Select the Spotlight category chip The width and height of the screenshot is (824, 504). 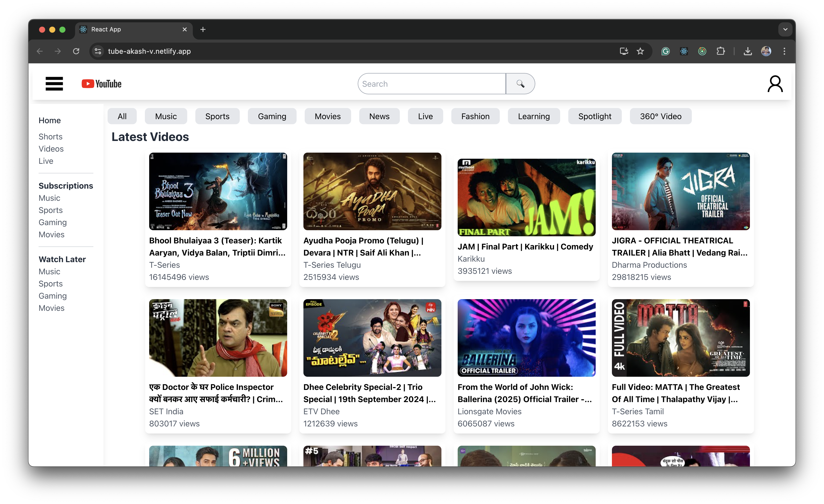point(595,116)
